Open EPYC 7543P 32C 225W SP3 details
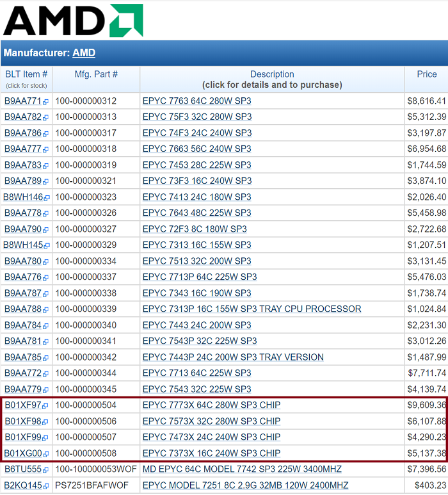The width and height of the screenshot is (448, 495). pos(200,341)
